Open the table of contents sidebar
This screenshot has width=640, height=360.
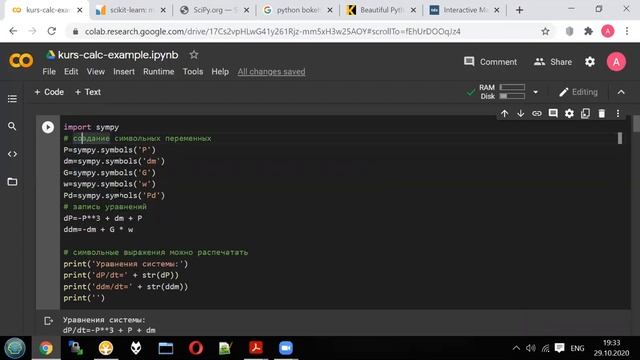12,99
